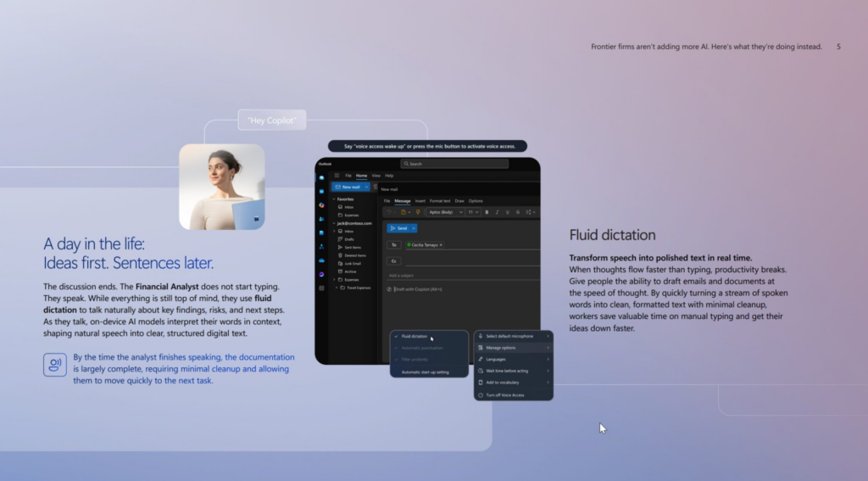Open the More apps grid icon in Outlook's sidebar
This screenshot has height=481, width=868.
tap(321, 288)
